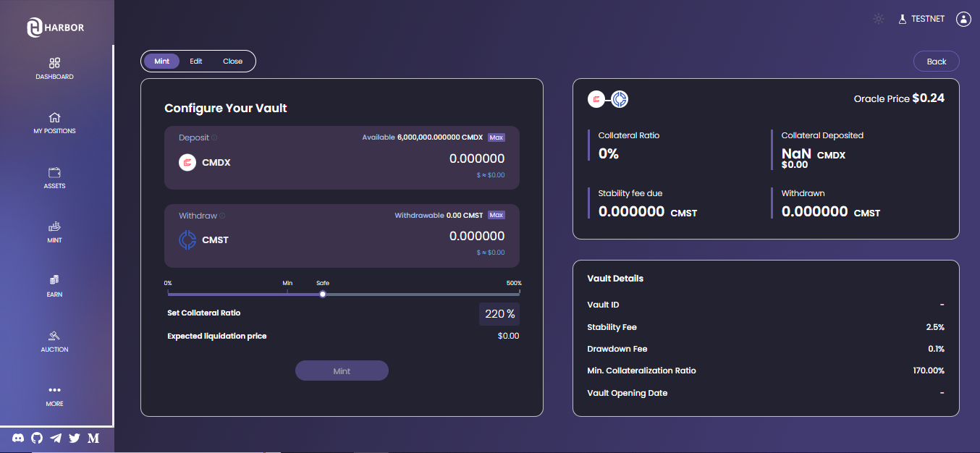Open the user account profile icon
Image resolution: width=980 pixels, height=453 pixels.
[963, 19]
